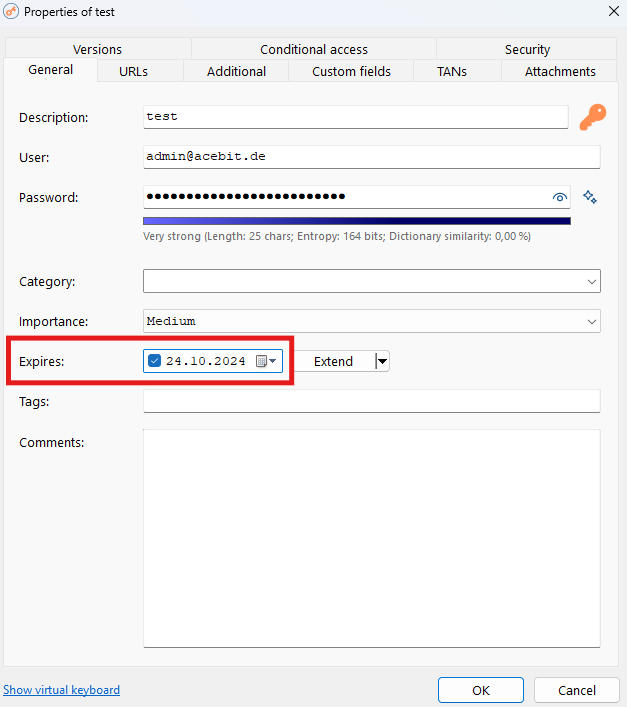Focus the Description field
The image size is (627, 707).
(355, 117)
